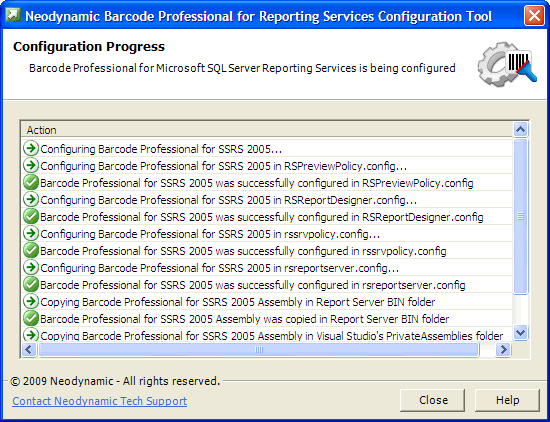Click the gear and barcode logo icon
Screen dimensions: 550x422
(507, 64)
